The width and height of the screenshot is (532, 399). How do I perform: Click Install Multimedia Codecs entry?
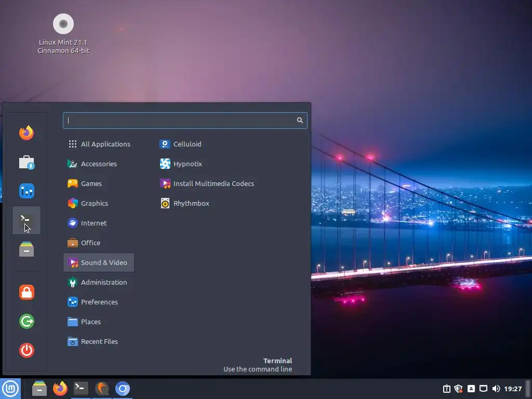click(x=207, y=183)
